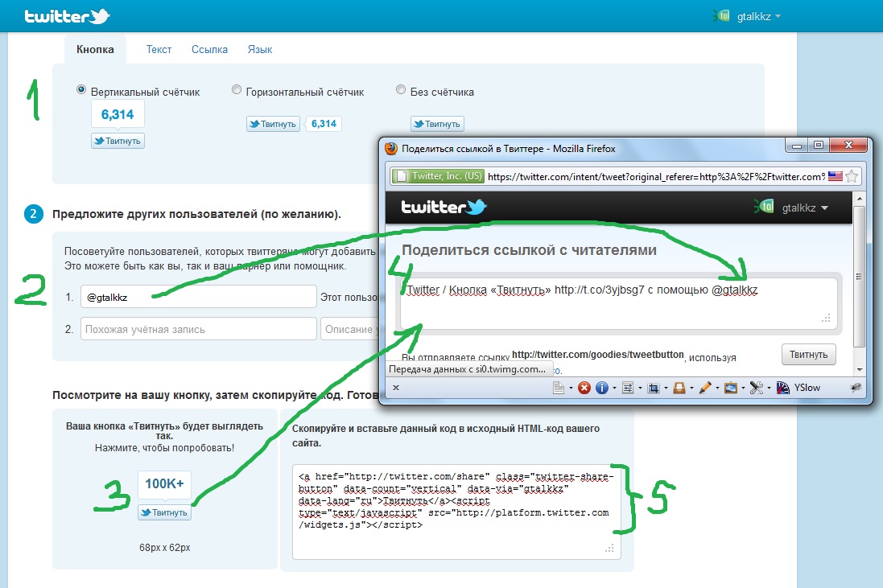Screen dimensions: 883x588
Task: Click popup scrollbar up arrow
Action: [860, 199]
